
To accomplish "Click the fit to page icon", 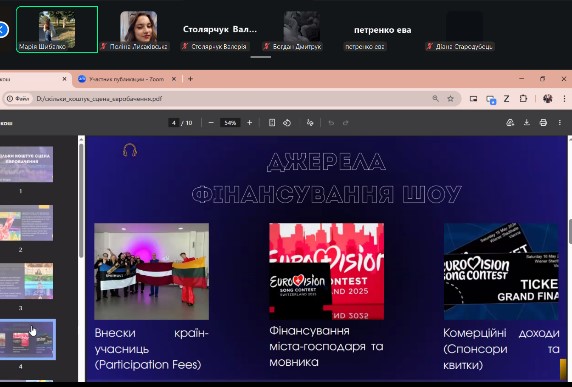I will coord(272,123).
